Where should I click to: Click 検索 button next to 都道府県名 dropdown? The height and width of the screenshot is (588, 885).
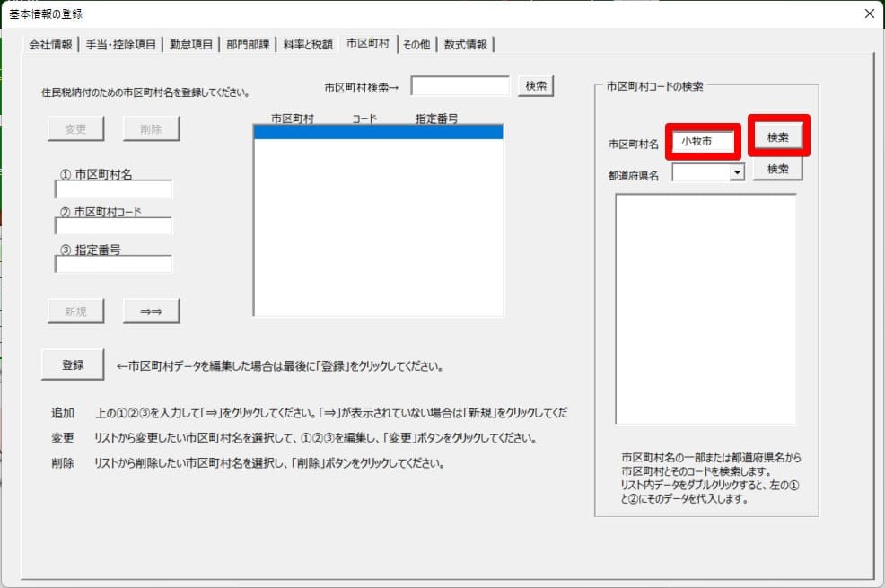[x=777, y=170]
